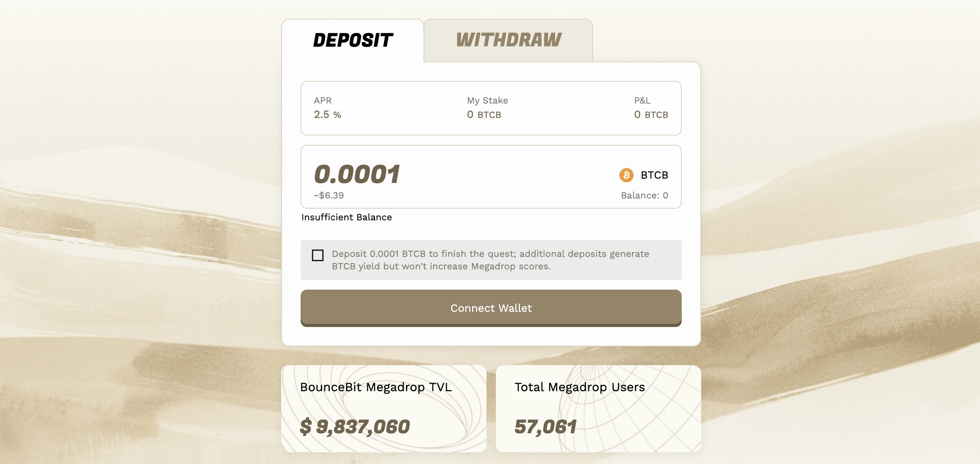Click the Bitcoin logo next to BTCB
The height and width of the screenshot is (464, 980).
626,174
